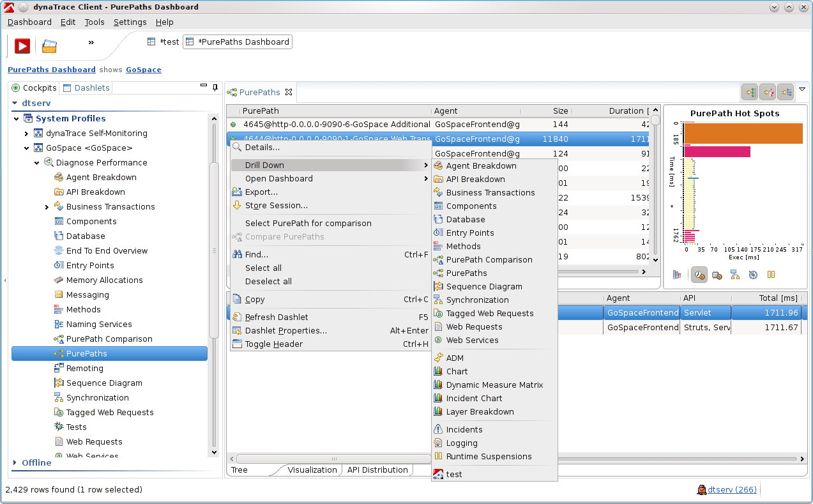Expand the Open Dashboard submenu

click(331, 178)
